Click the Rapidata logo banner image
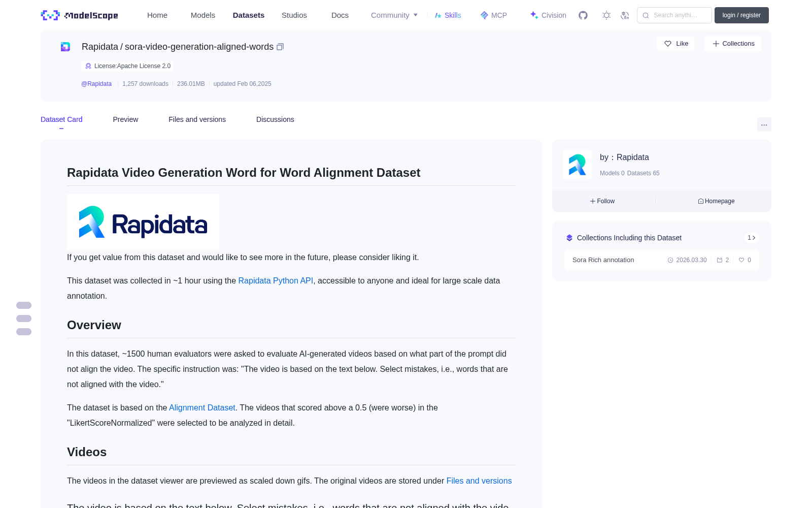The image size is (812, 508). pos(143,222)
